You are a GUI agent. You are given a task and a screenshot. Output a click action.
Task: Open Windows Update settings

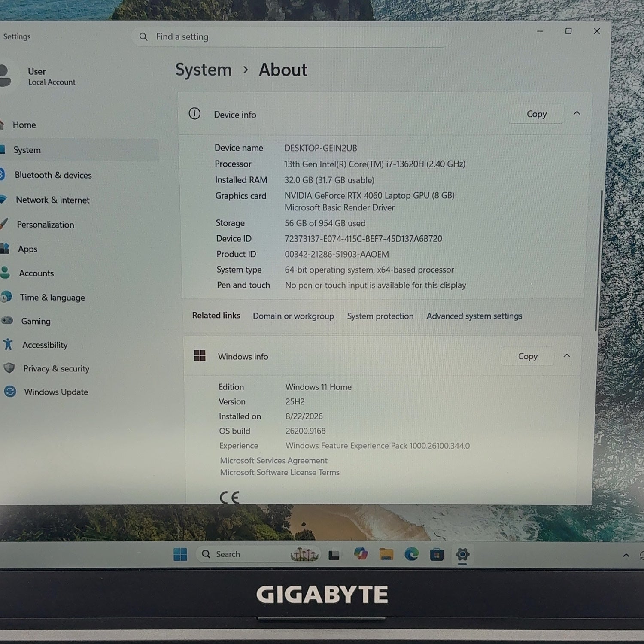(x=56, y=392)
